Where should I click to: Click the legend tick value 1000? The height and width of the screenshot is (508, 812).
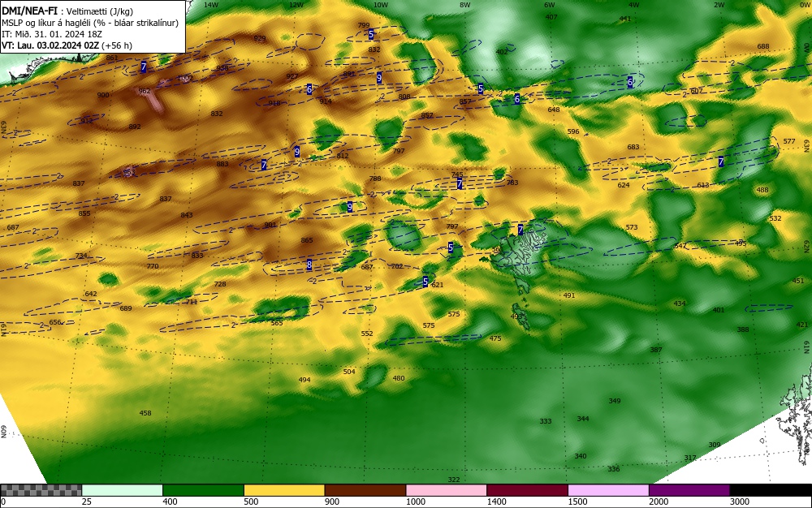click(x=415, y=502)
